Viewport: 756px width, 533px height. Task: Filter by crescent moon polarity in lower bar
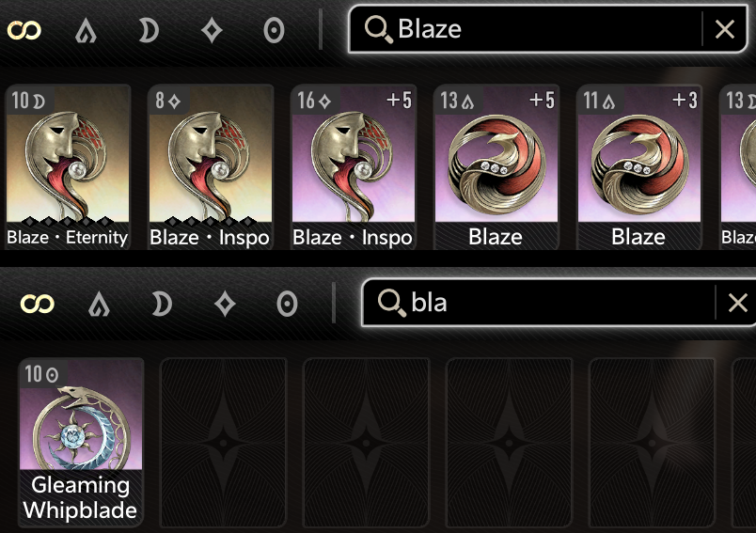click(x=162, y=305)
